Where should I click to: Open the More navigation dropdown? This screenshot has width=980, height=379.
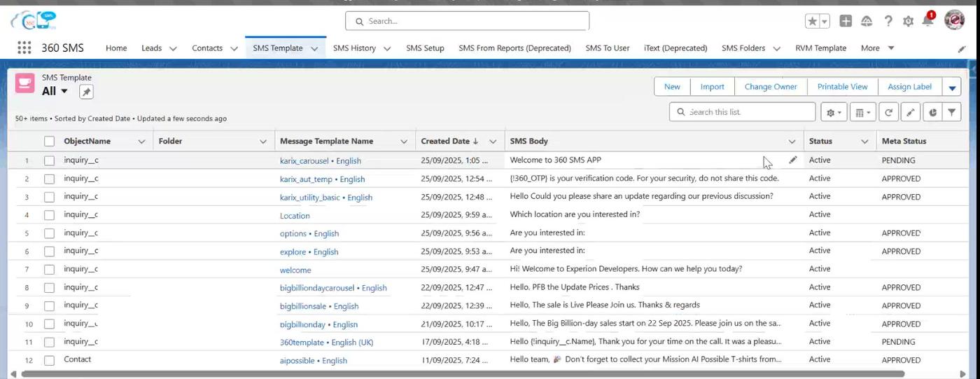tap(877, 48)
